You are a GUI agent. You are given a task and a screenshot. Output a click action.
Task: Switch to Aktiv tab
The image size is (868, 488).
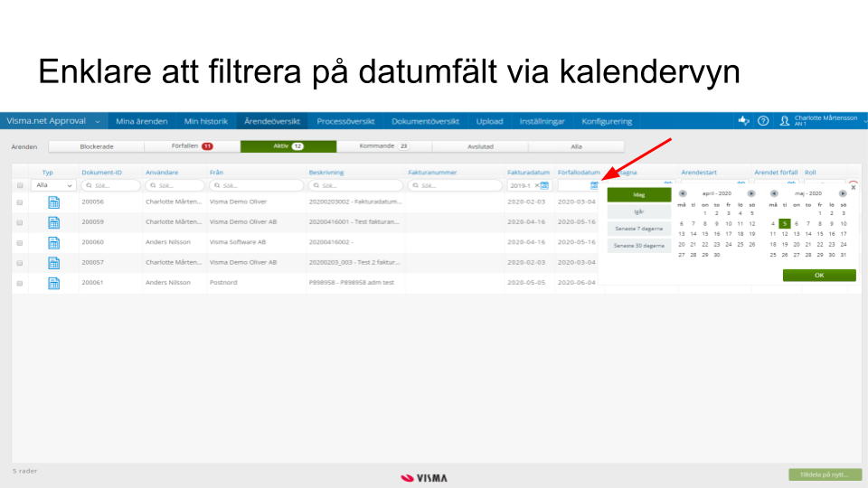[x=288, y=146]
